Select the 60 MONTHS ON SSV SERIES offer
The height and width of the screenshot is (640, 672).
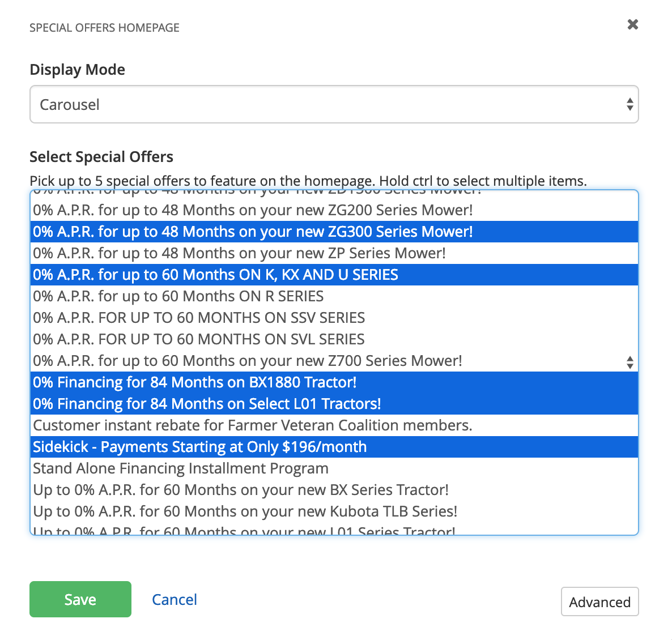[x=334, y=318]
